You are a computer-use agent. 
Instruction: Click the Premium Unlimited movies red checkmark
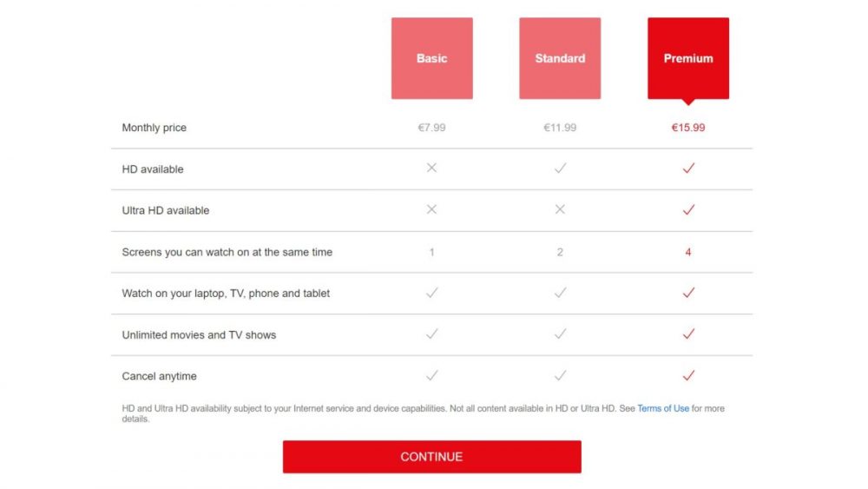click(688, 334)
